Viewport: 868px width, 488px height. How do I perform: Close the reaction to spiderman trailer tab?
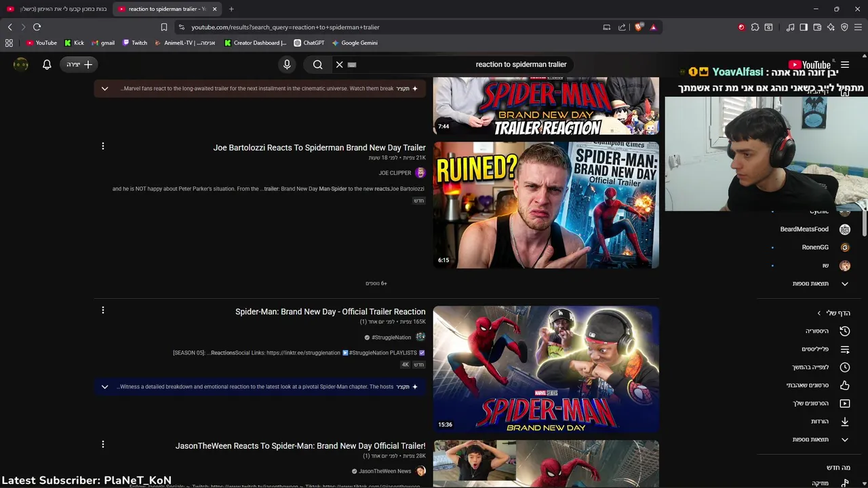(215, 9)
